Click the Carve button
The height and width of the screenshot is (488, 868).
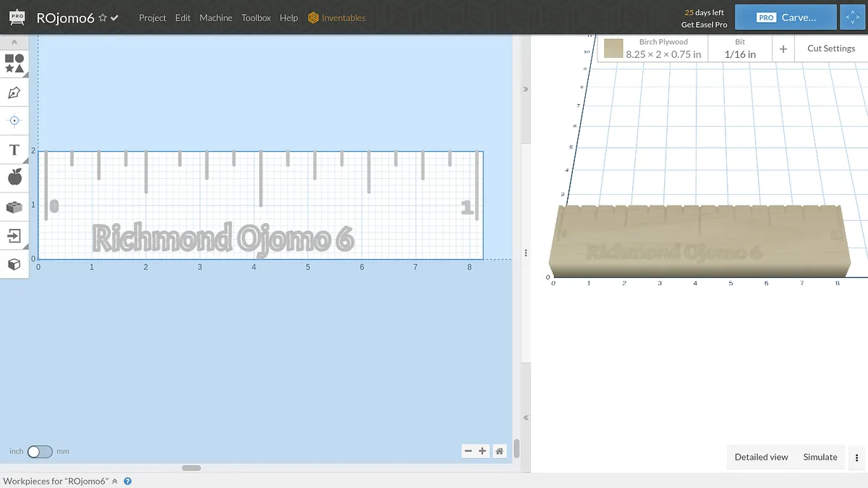pos(786,17)
